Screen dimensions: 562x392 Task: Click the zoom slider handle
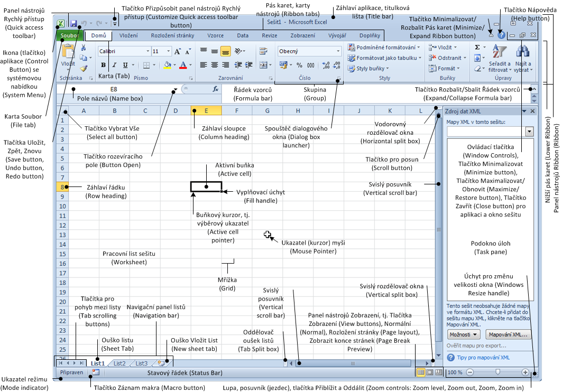[x=497, y=372]
